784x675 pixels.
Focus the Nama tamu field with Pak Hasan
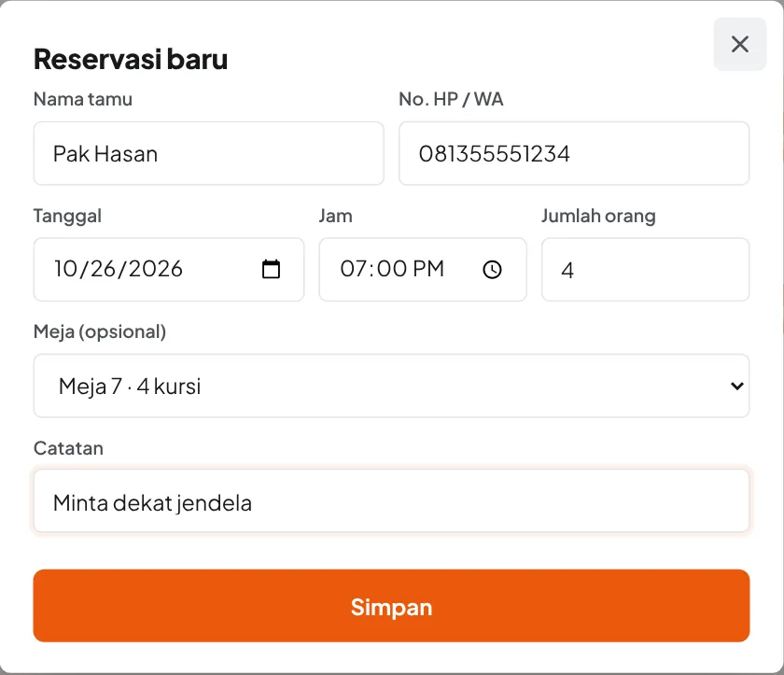pos(208,153)
